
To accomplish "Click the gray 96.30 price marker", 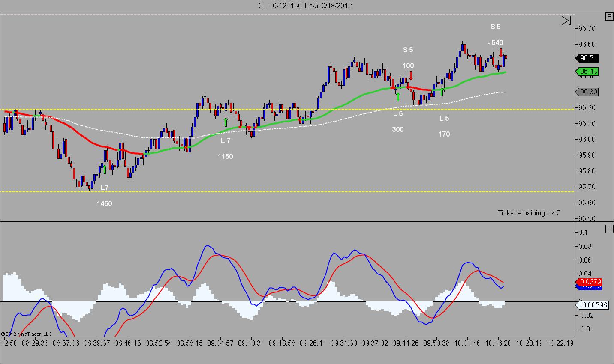I will (586, 92).
